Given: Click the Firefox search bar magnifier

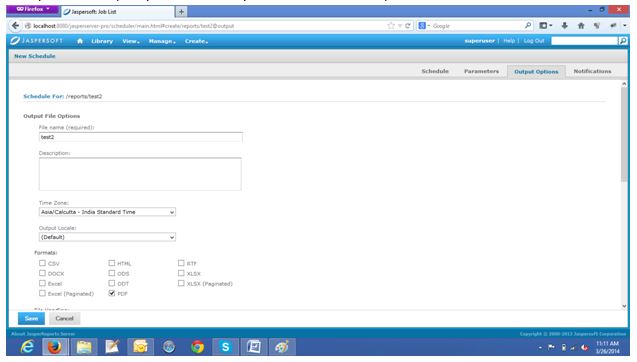Looking at the screenshot, I should (x=528, y=26).
